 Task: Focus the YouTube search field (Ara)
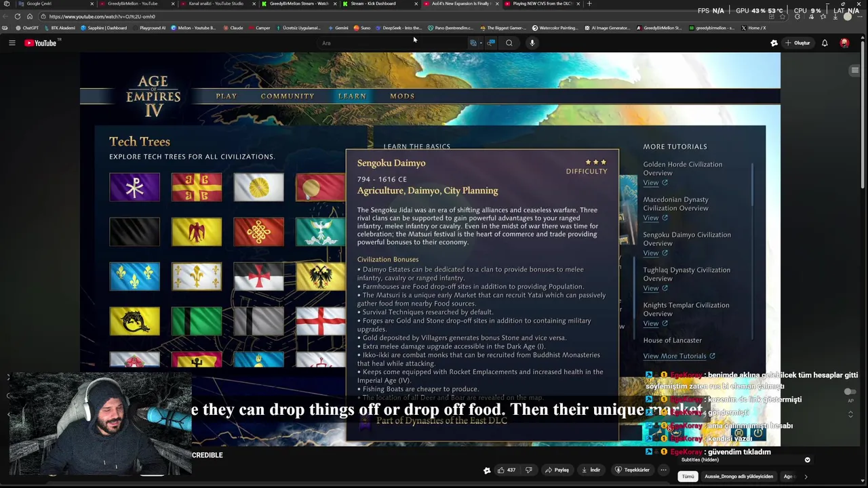point(393,43)
